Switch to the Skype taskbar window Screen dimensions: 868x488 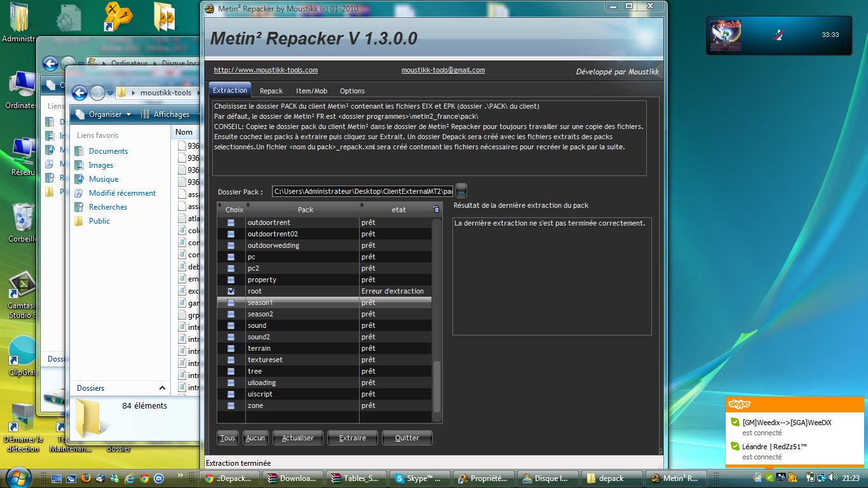tap(419, 478)
